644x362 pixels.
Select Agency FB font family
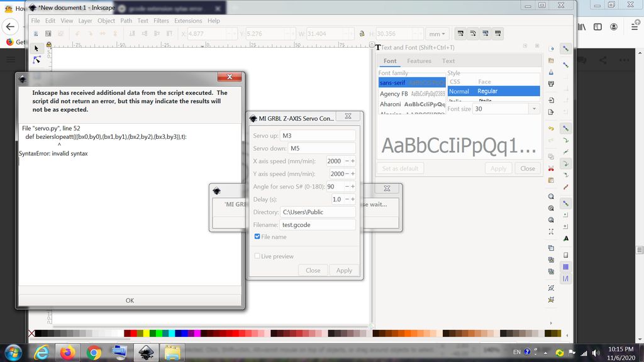click(x=412, y=94)
